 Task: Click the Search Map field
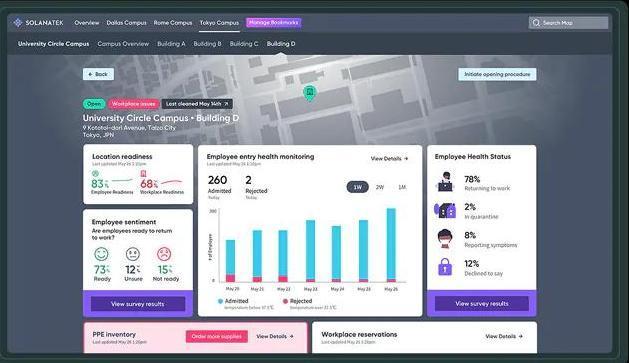568,23
